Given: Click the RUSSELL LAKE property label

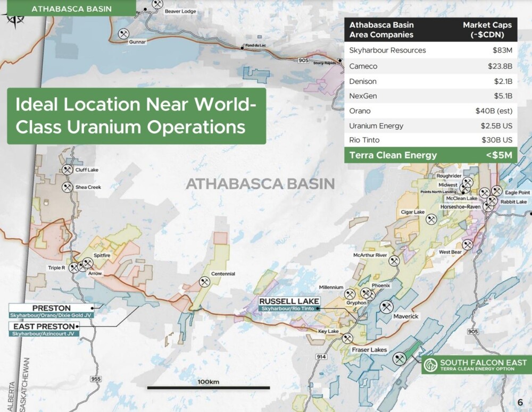Looking at the screenshot, I should 289,301.
